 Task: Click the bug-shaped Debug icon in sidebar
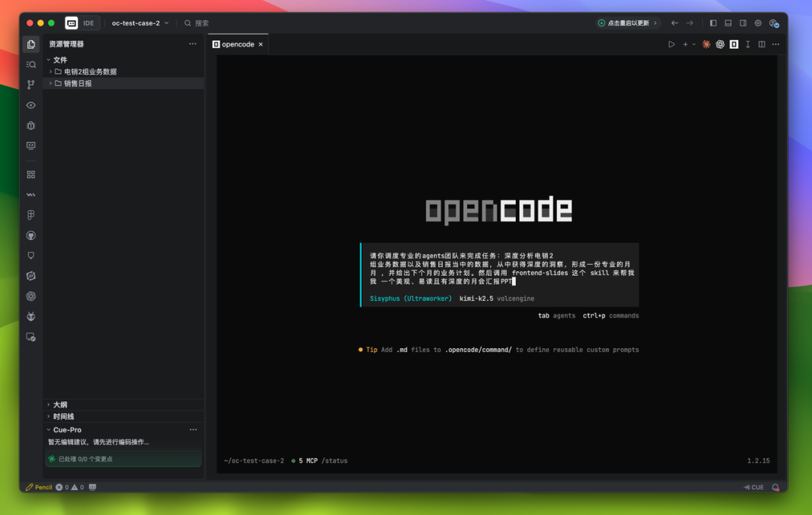point(31,126)
